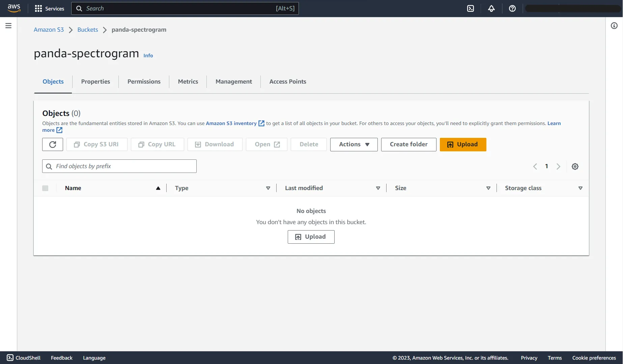
Task: Click the Open button
Action: coord(266,145)
